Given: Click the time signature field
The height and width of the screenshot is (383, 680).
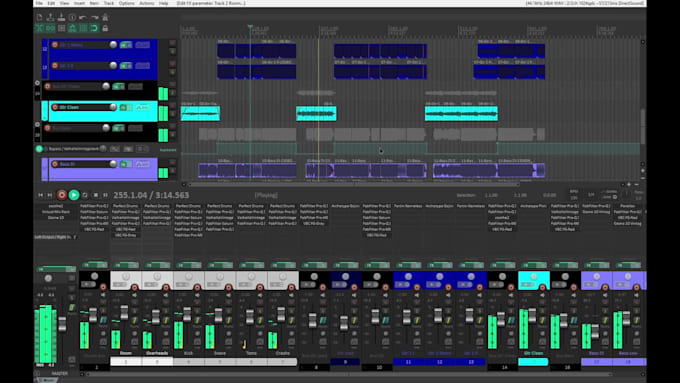Looking at the screenshot, I should (x=591, y=195).
